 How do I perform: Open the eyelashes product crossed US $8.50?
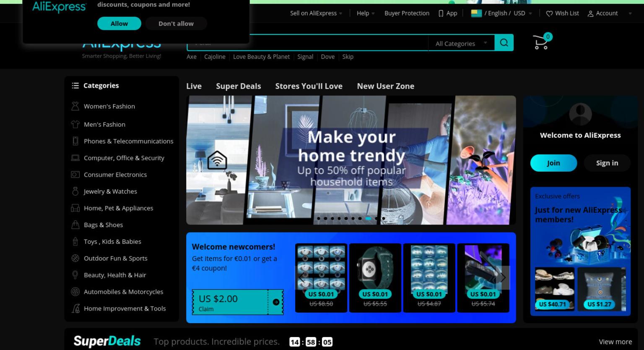tap(321, 277)
